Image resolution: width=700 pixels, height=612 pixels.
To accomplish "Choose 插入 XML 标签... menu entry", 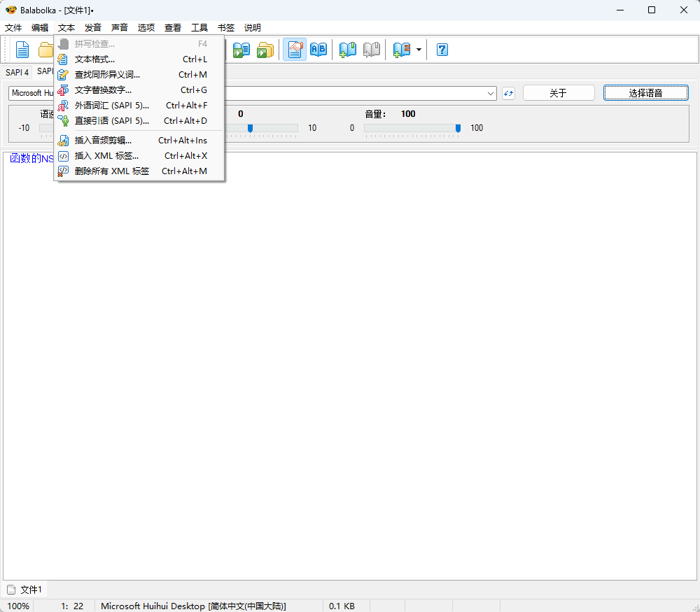I will click(x=139, y=156).
